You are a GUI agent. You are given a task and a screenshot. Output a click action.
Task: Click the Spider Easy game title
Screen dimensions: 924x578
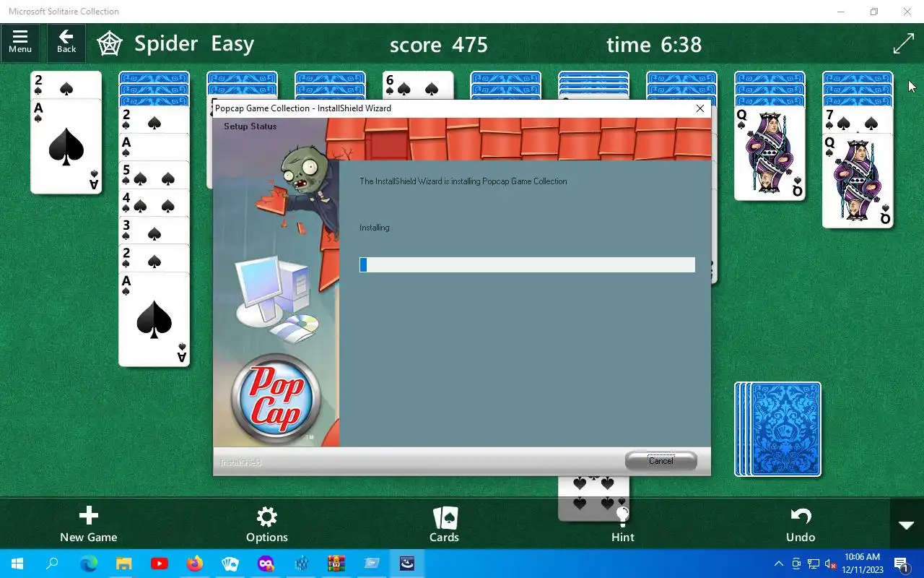(194, 44)
